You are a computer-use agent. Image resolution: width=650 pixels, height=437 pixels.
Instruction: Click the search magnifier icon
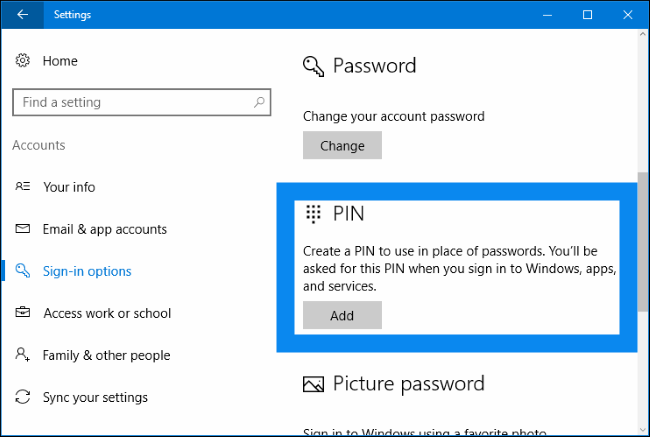tap(259, 102)
